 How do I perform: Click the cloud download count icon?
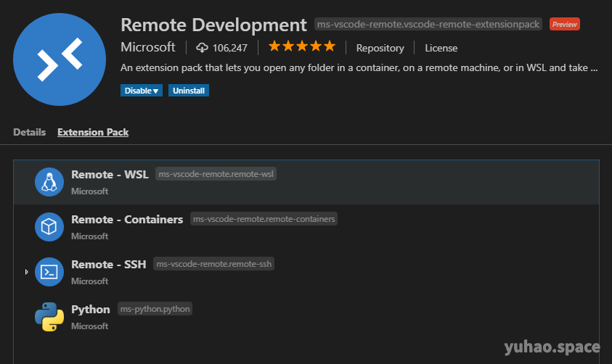coord(202,48)
